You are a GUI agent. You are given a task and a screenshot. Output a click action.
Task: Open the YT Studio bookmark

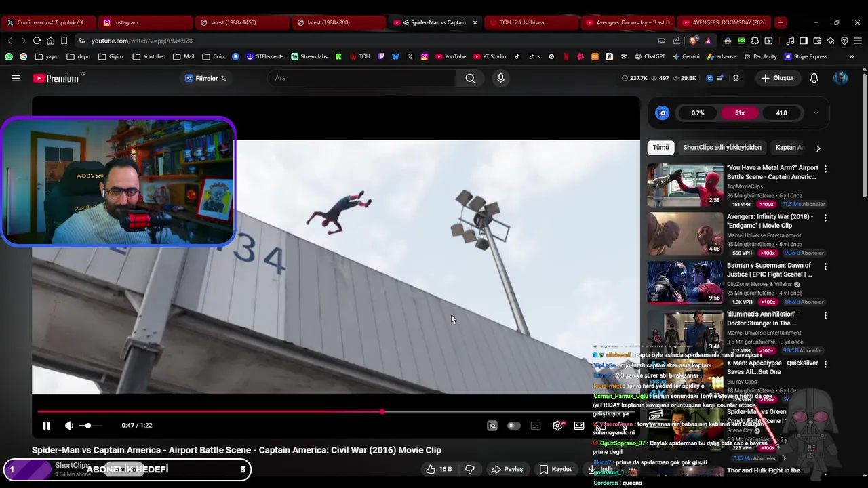(x=488, y=56)
